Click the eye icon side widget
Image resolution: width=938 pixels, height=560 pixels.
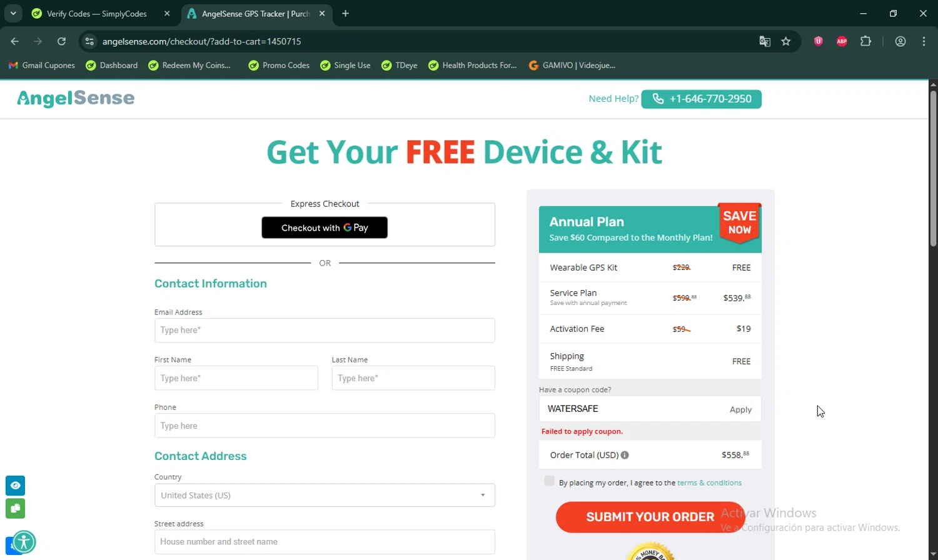click(15, 486)
